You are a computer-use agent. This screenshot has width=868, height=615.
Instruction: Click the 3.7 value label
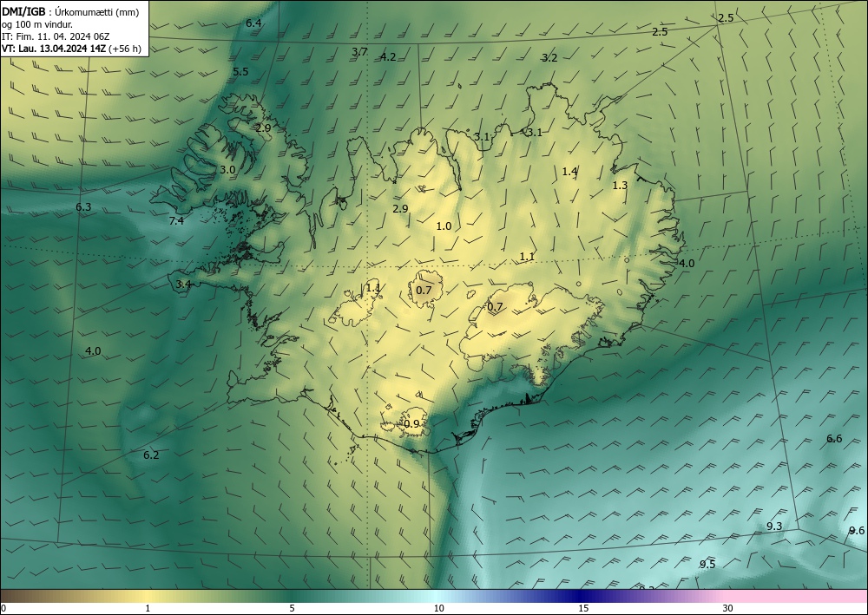[359, 51]
